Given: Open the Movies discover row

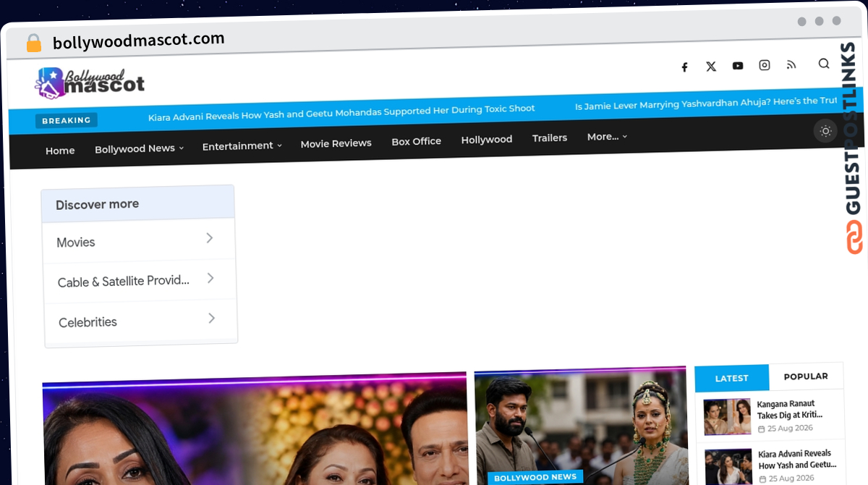Looking at the screenshot, I should click(x=138, y=240).
